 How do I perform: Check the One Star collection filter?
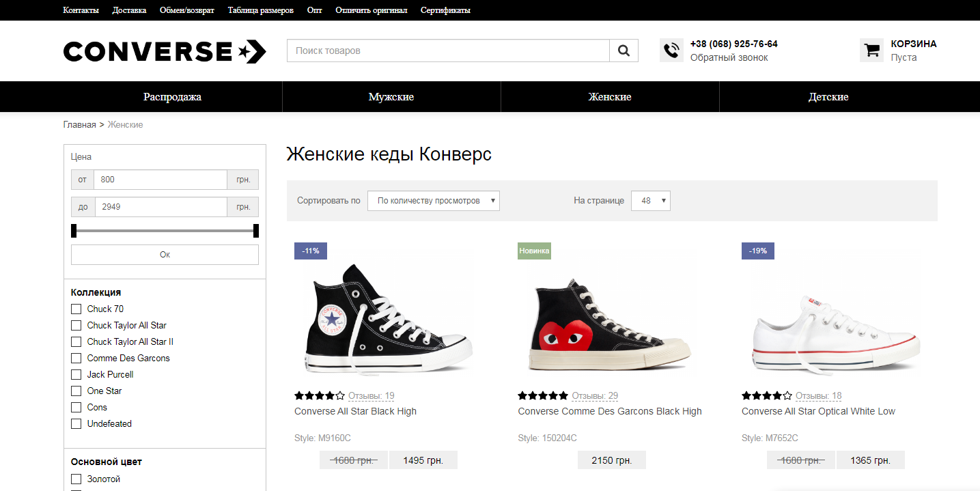(x=76, y=391)
